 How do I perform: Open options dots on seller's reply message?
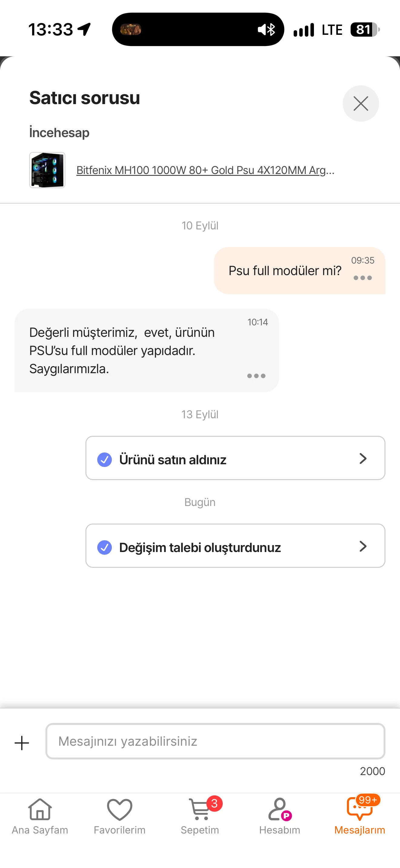[x=256, y=376]
